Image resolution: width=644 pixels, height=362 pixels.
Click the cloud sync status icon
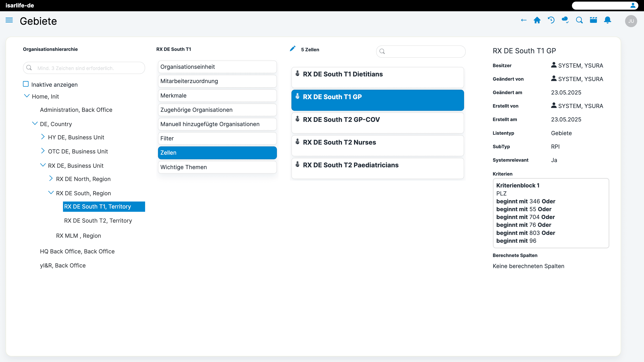pyautogui.click(x=565, y=20)
